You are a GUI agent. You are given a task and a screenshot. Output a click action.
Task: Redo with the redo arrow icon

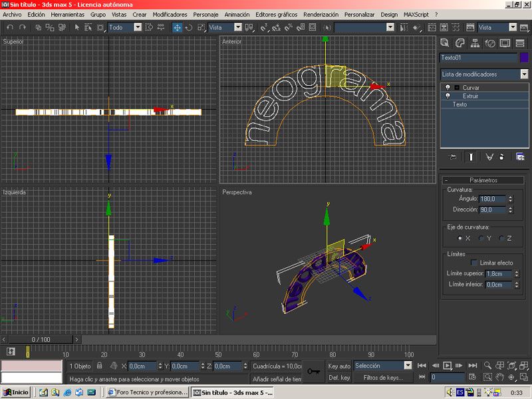pos(23,27)
